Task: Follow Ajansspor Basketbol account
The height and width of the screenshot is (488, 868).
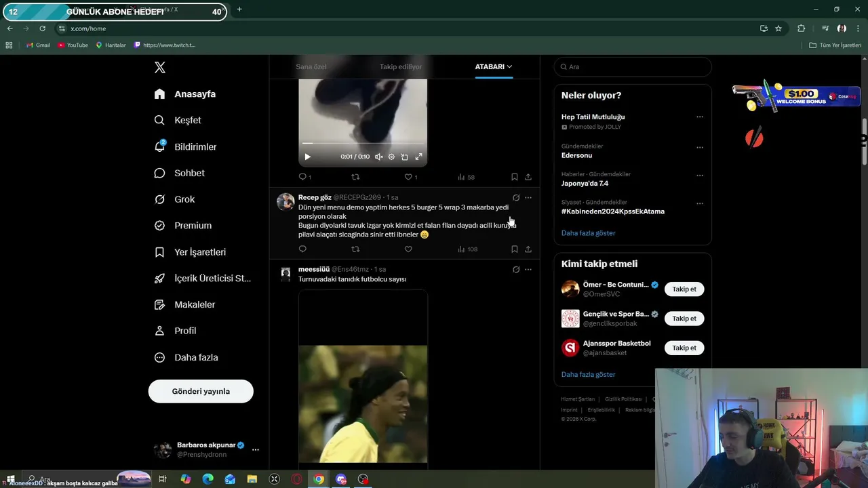Action: click(x=684, y=348)
